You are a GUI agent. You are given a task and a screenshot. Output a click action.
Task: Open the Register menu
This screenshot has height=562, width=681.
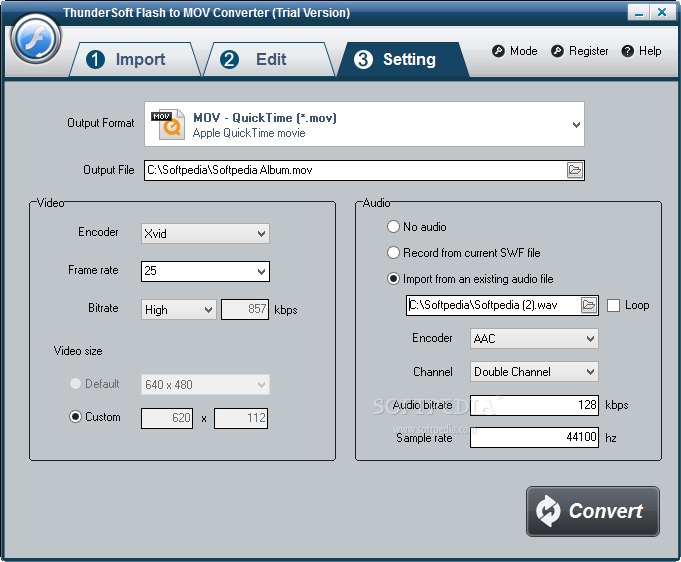pyautogui.click(x=580, y=51)
